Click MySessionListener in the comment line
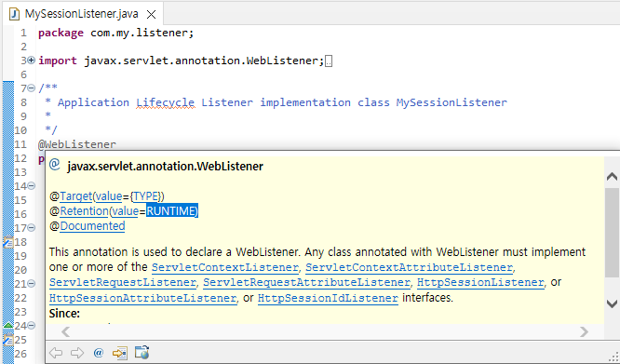This screenshot has width=620, height=364. click(x=452, y=102)
